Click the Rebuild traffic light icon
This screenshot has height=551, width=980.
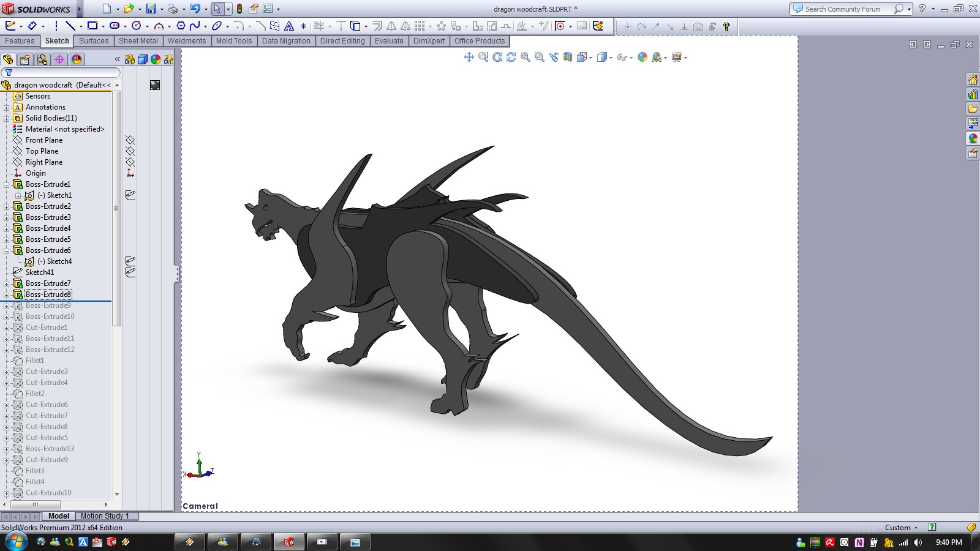[239, 9]
